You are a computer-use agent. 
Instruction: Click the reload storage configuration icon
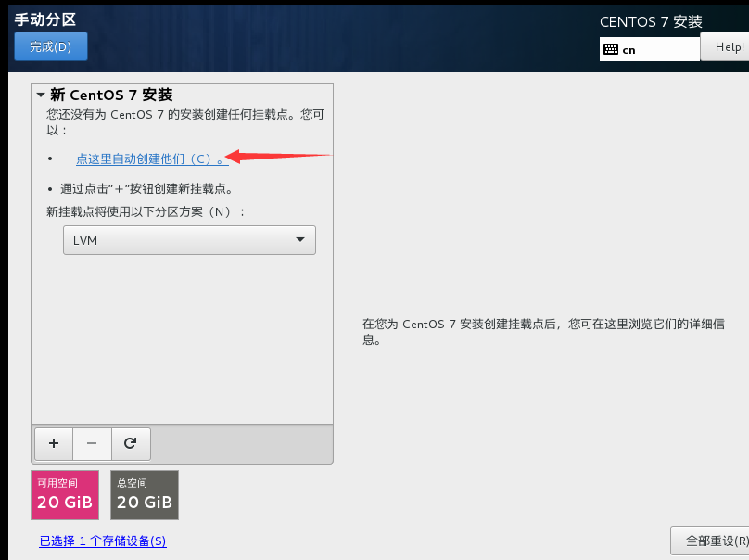tap(131, 444)
